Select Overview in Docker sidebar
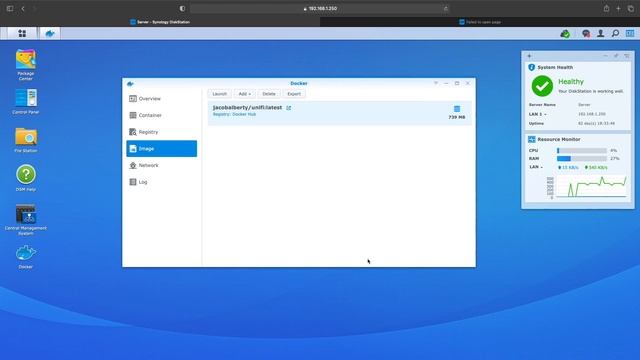The width and height of the screenshot is (640, 360). [162, 99]
